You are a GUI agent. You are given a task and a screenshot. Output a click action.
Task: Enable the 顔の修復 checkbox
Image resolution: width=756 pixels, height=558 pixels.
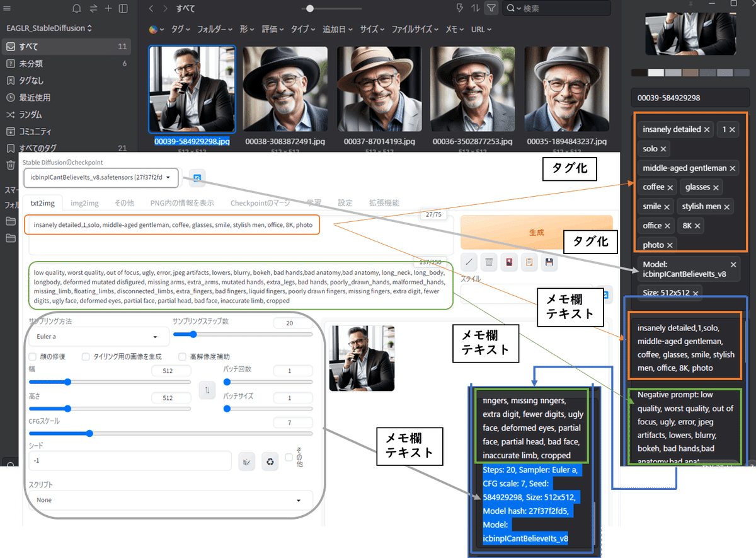[x=32, y=356]
